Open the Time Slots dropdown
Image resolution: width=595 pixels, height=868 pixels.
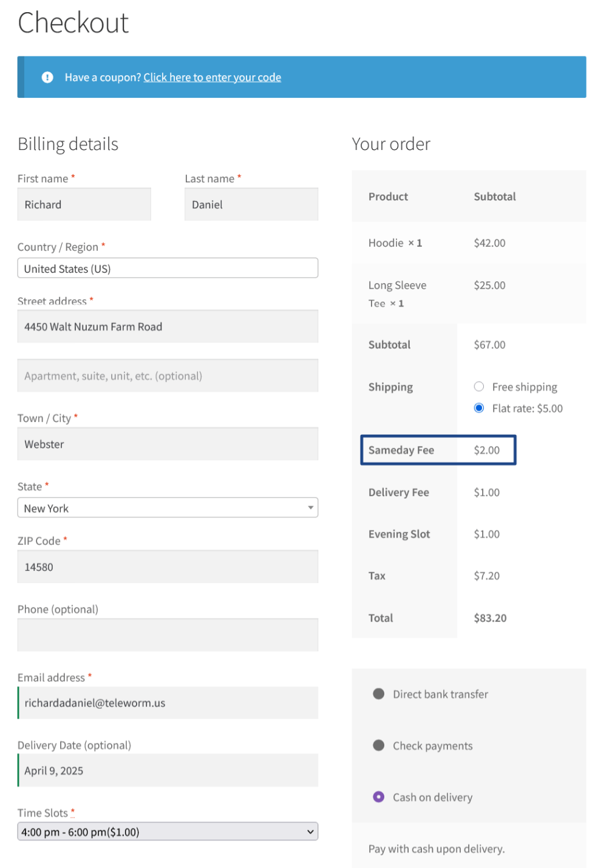coord(168,832)
